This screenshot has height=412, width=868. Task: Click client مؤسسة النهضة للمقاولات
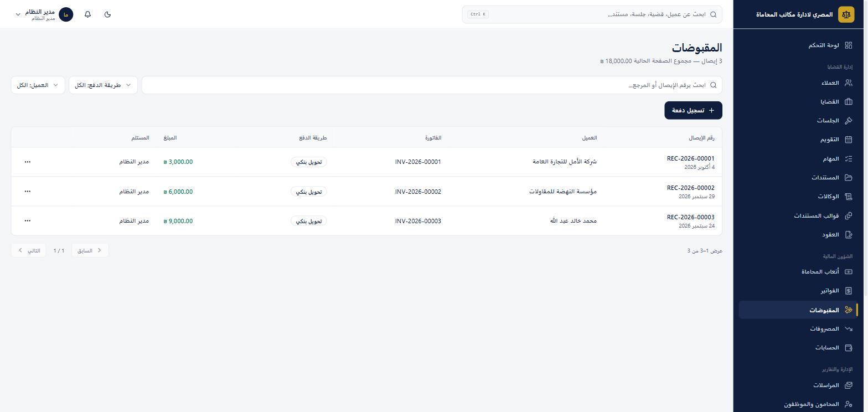tap(563, 192)
